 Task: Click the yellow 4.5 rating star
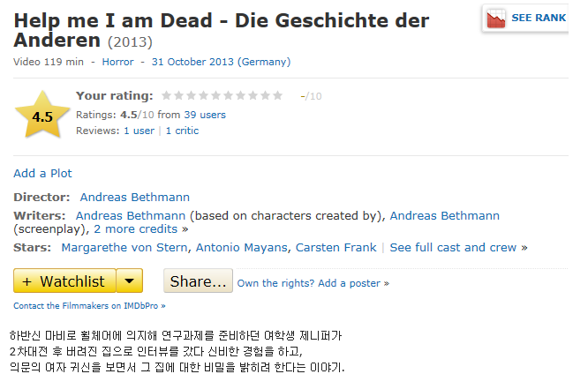click(41, 116)
